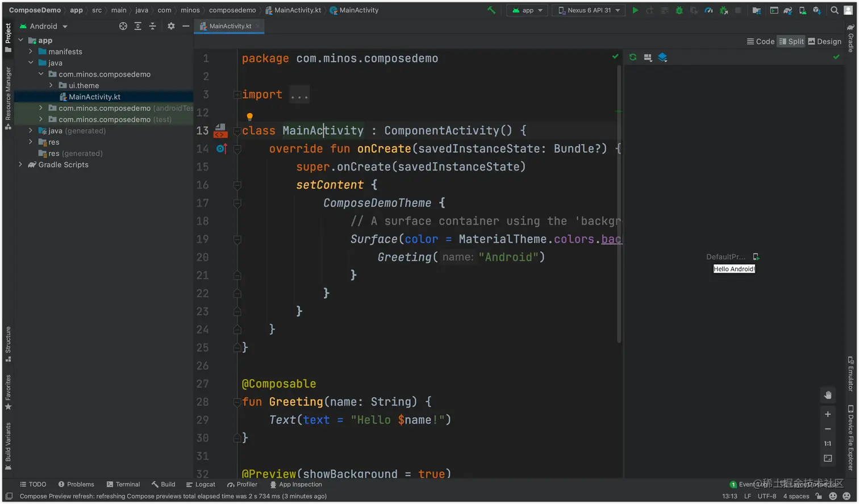Zoom in the preview with plus button
This screenshot has width=859, height=504.
(x=828, y=414)
